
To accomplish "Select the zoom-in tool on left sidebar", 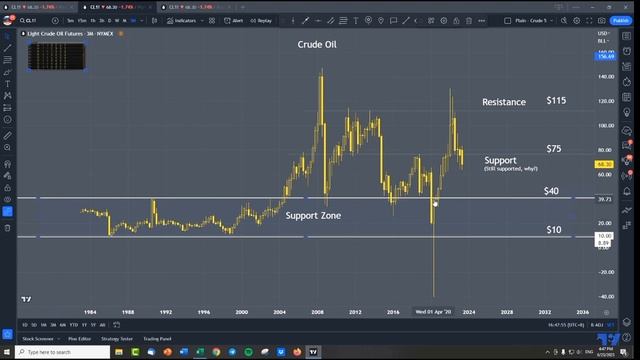I will [x=7, y=147].
